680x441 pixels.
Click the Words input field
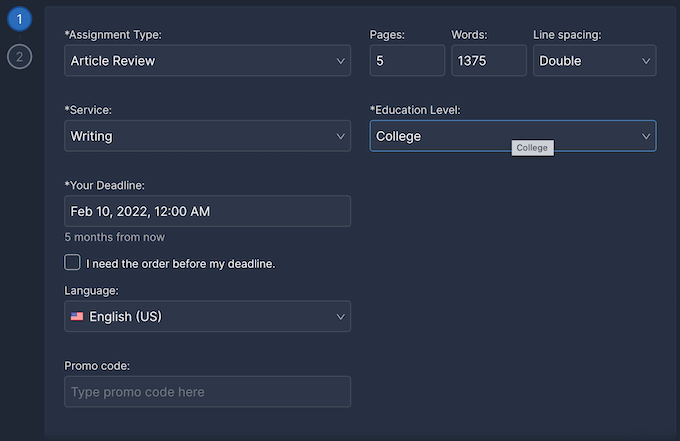(488, 61)
